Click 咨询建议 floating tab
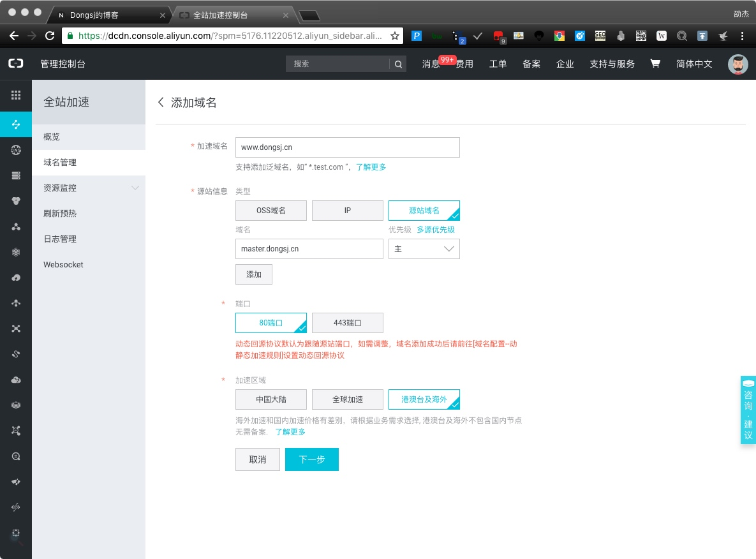This screenshot has height=559, width=756. click(748, 410)
